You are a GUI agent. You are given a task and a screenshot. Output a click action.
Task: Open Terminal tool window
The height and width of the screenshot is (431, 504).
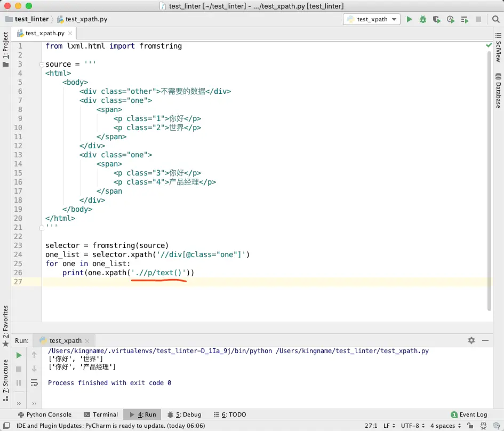101,414
